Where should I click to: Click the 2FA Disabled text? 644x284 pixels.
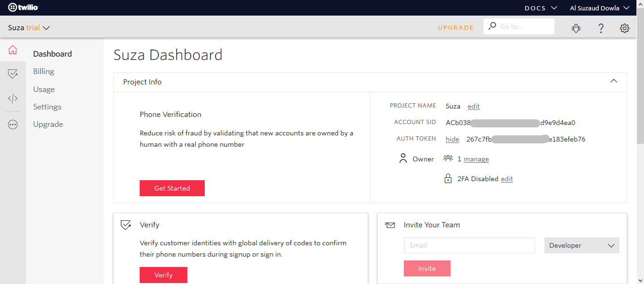click(x=478, y=179)
